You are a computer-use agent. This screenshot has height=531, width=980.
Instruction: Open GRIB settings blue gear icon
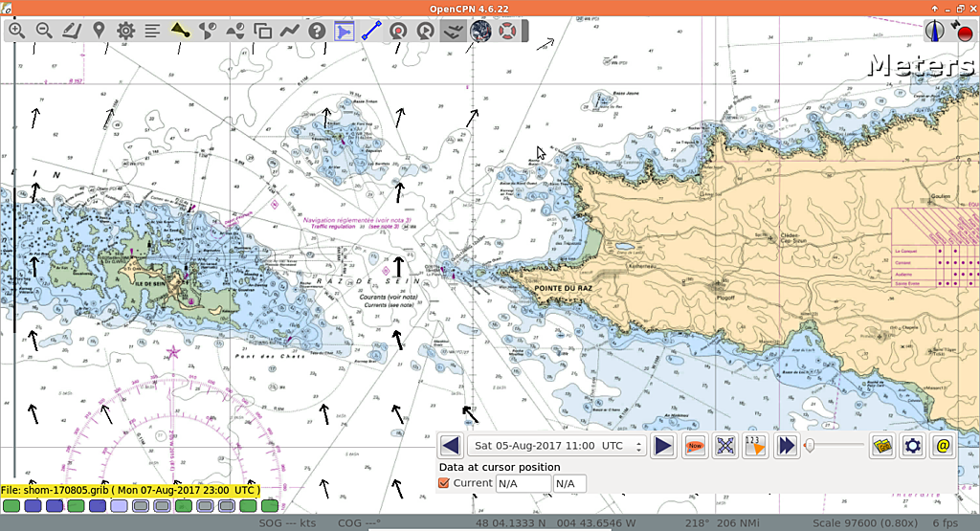point(912,446)
